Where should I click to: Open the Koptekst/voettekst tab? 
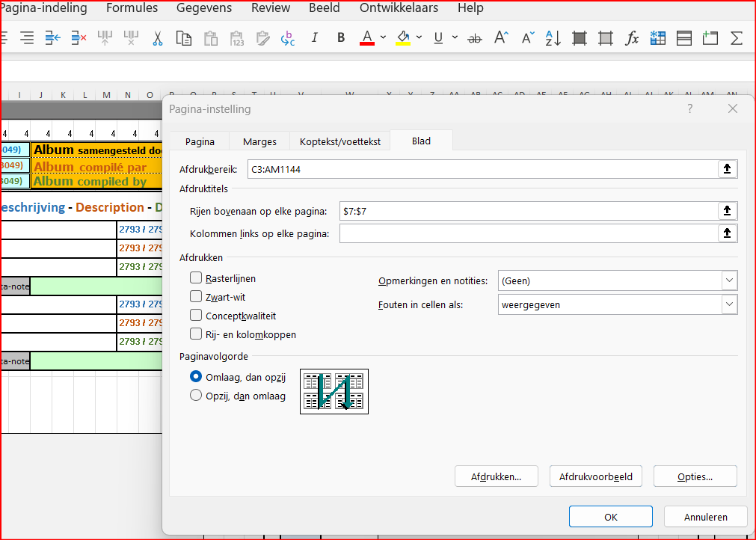tap(340, 142)
